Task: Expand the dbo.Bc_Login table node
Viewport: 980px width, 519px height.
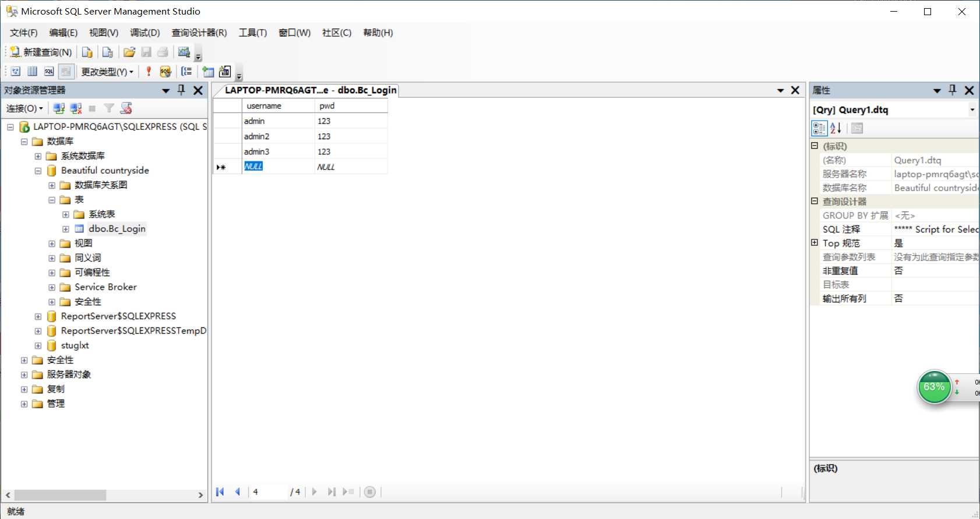Action: pos(66,229)
